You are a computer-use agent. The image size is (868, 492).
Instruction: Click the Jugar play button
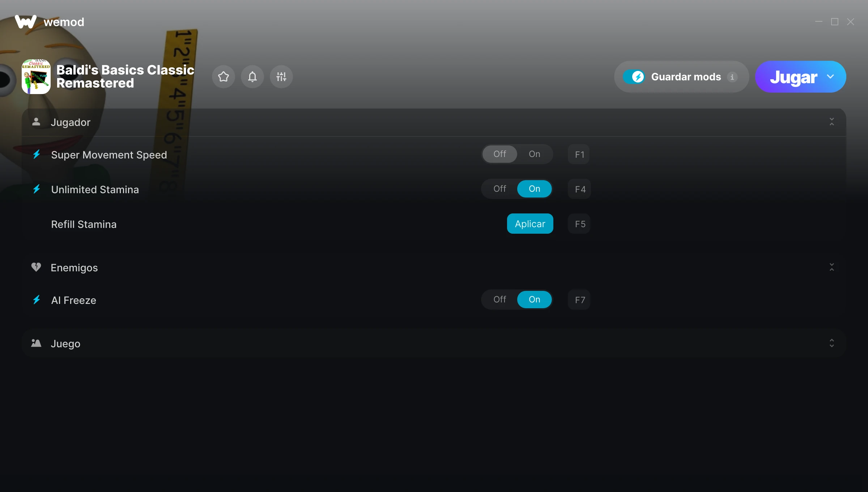click(x=793, y=77)
